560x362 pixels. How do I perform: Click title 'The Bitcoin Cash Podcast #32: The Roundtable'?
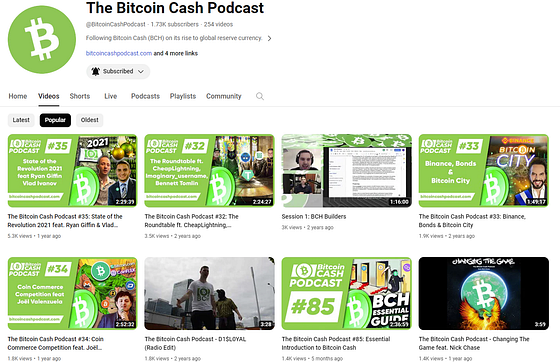coord(191,221)
